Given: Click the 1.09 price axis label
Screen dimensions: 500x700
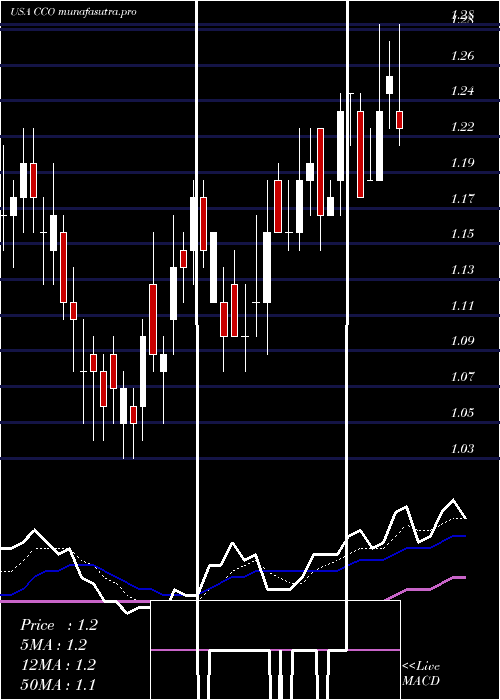Looking at the screenshot, I should (462, 341).
